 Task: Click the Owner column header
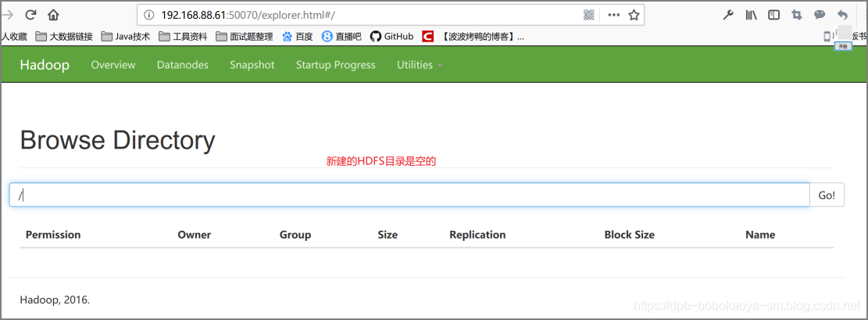[x=195, y=235]
